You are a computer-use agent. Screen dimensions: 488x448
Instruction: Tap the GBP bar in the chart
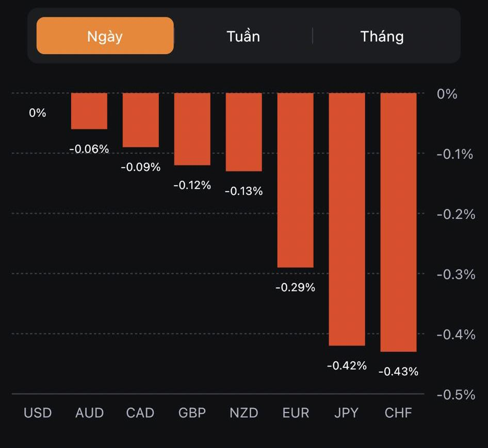(192, 129)
